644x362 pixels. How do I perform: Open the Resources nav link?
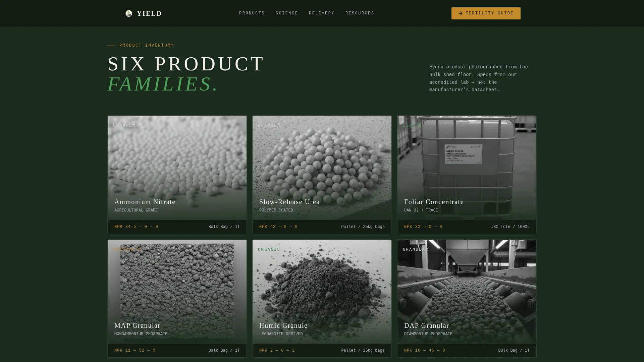coord(360,13)
